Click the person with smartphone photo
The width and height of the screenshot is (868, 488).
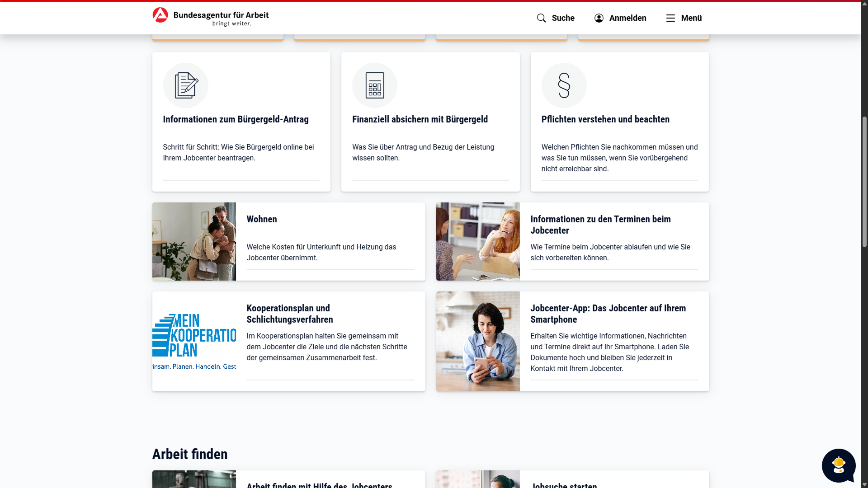tap(478, 341)
